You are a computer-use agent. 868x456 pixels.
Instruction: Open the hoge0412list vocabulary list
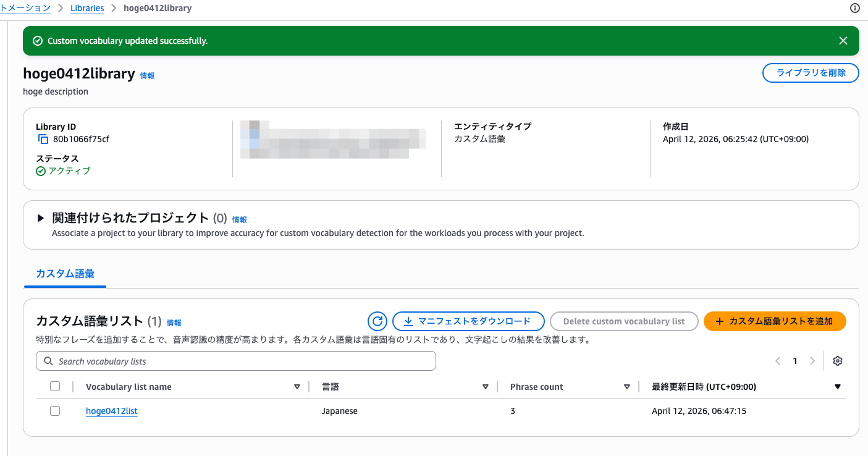click(x=111, y=411)
